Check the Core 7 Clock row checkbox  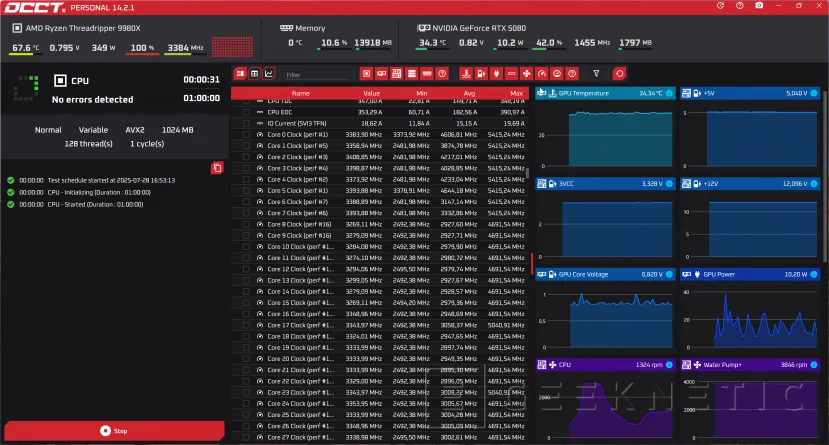coord(246,213)
